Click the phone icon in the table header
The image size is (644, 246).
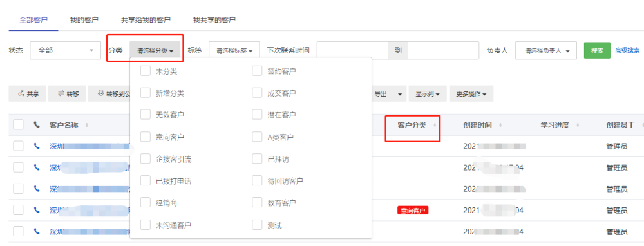[x=37, y=125]
